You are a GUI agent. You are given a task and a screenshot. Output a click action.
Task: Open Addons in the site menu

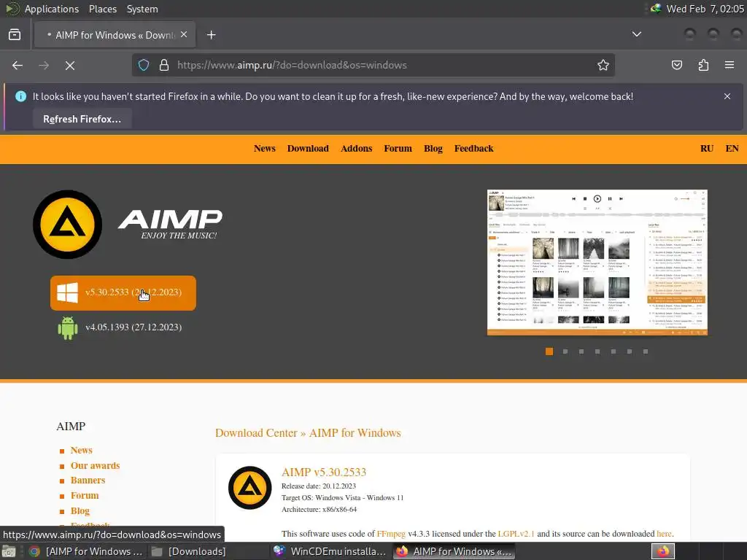pos(356,149)
